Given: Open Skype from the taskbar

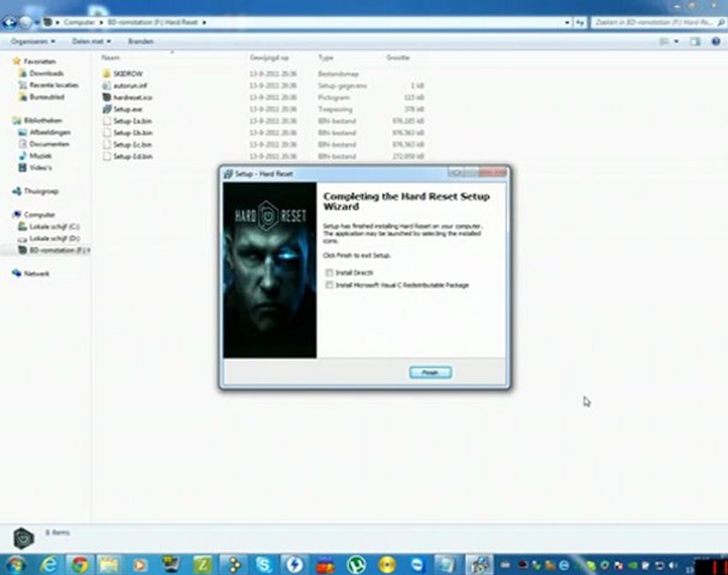Looking at the screenshot, I should tap(263, 565).
